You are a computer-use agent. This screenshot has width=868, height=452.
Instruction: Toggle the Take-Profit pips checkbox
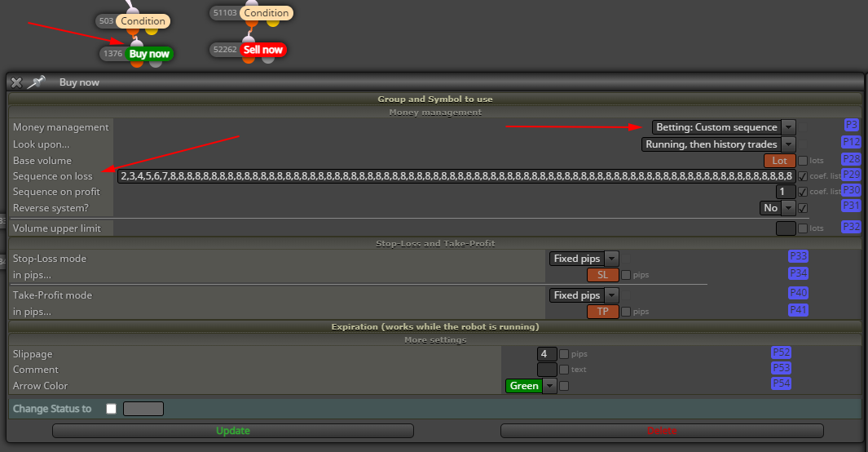626,312
